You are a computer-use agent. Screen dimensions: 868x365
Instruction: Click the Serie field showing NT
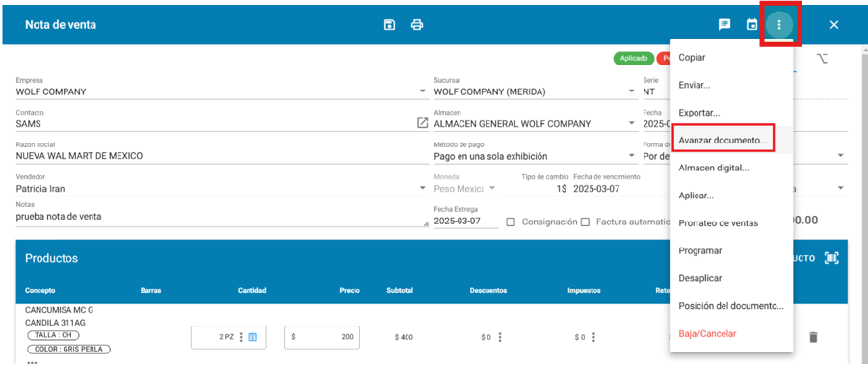656,91
